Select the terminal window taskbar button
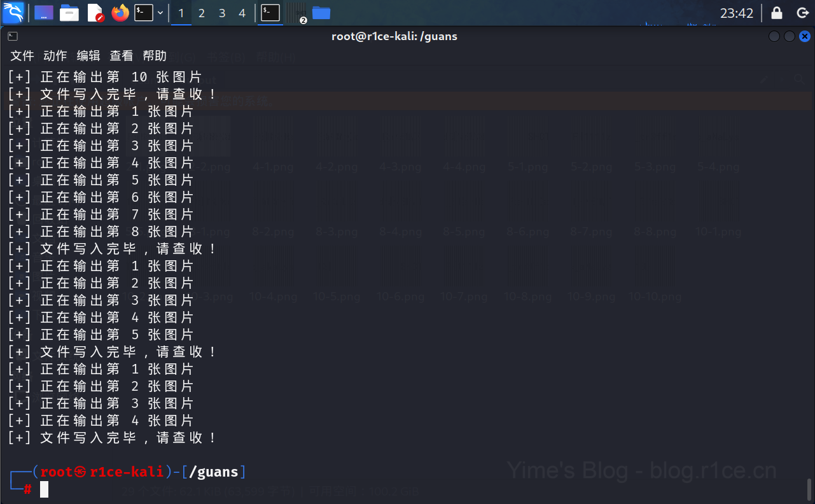Image resolution: width=815 pixels, height=504 pixels. point(270,13)
